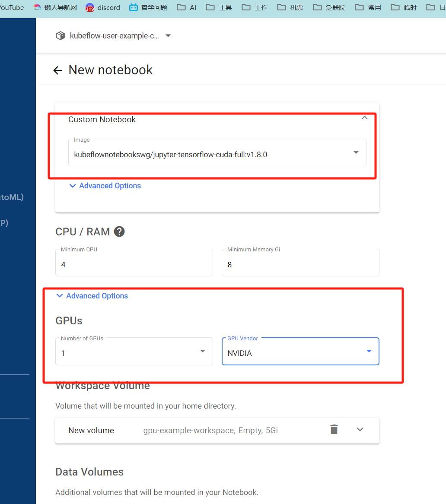Open the GPU Vendor dropdown showing NVIDIA
This screenshot has height=504, width=446.
(300, 351)
